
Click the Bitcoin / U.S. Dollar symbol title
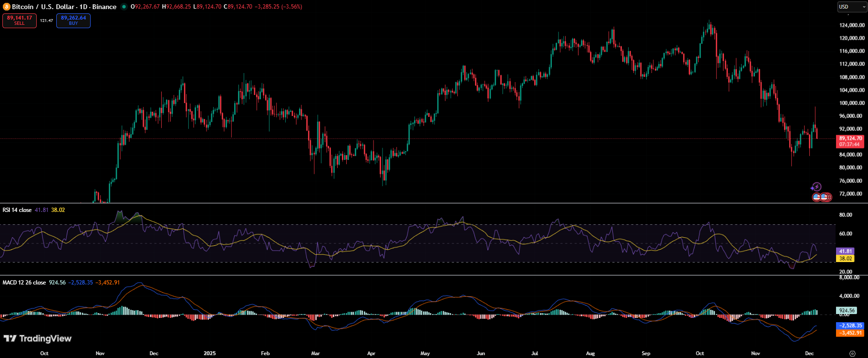pos(64,7)
